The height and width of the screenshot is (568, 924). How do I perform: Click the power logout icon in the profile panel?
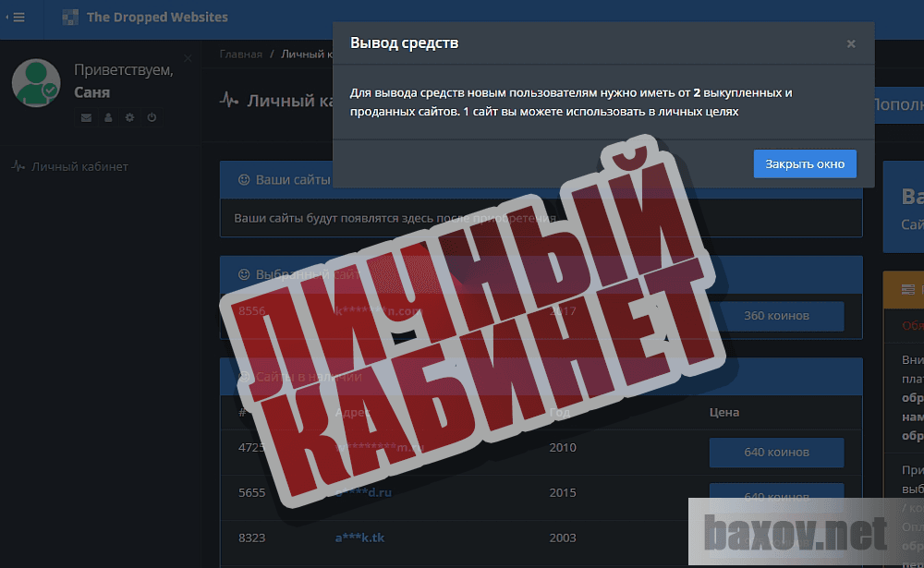(x=151, y=117)
